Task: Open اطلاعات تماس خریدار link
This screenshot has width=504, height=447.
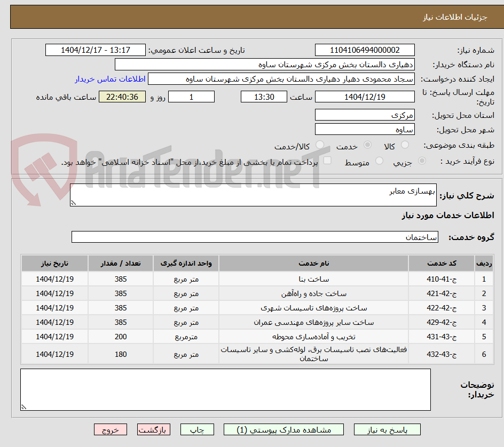Action: click(110, 79)
